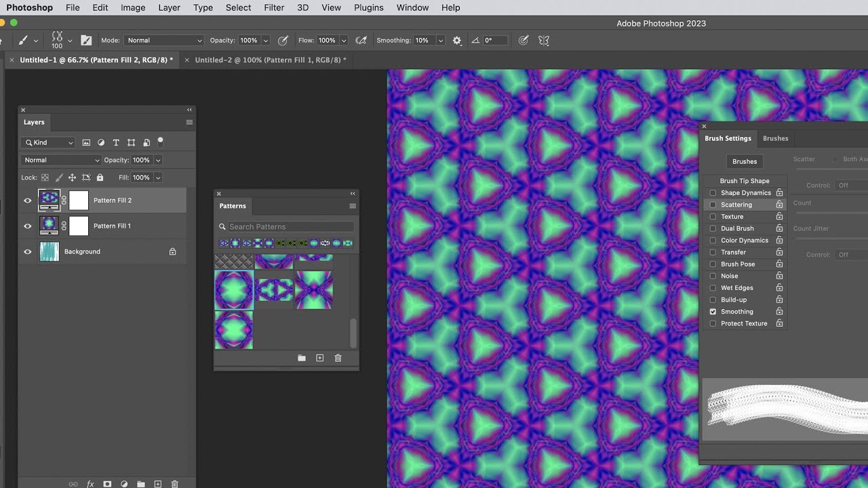Filter layers by adjustment layers icon

(x=101, y=142)
